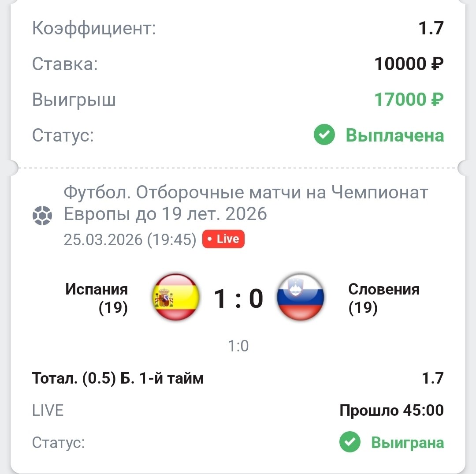Click the 10000 ₽ stake amount
Screen dimensions: 476x474
coord(409,64)
